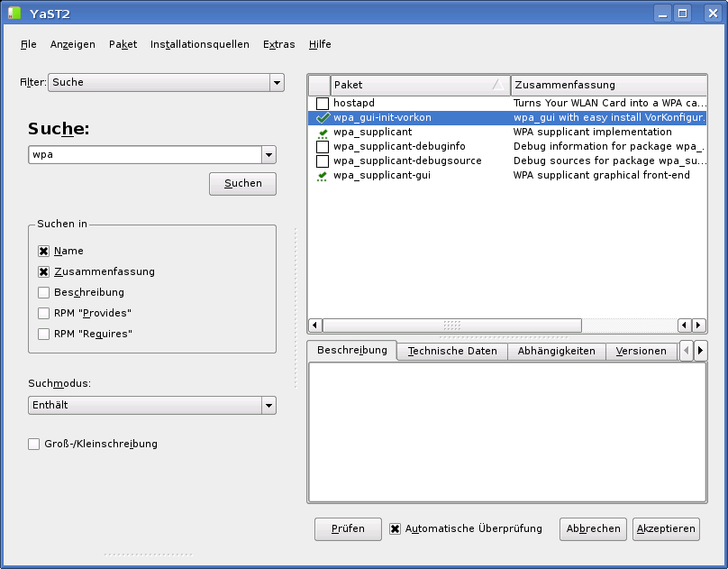This screenshot has width=728, height=569.
Task: Enable the Beschreibung search option
Action: [x=43, y=293]
